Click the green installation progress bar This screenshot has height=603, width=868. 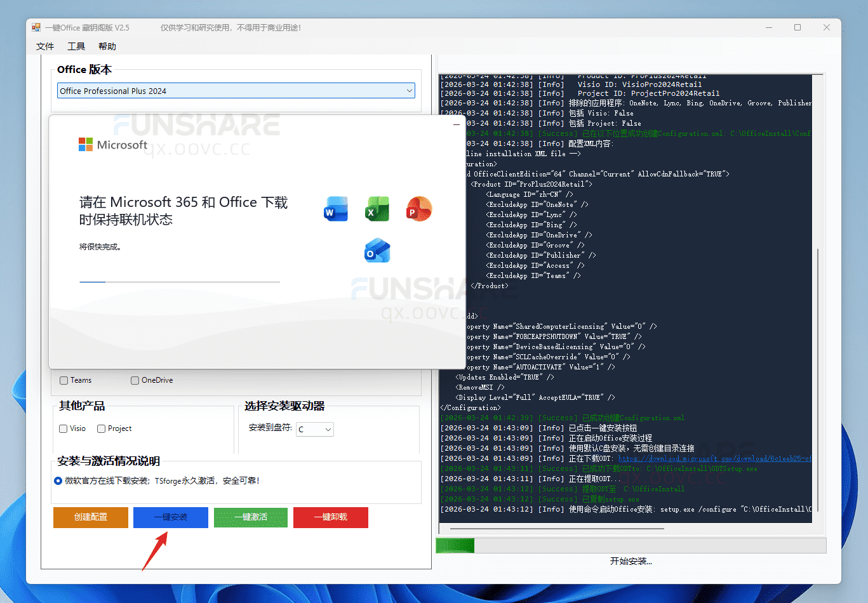(455, 545)
